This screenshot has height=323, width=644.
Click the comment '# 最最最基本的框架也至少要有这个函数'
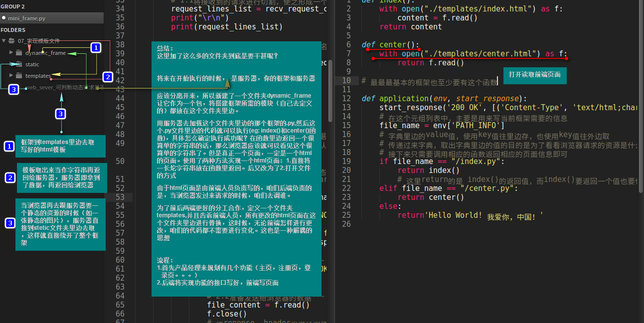click(x=429, y=81)
